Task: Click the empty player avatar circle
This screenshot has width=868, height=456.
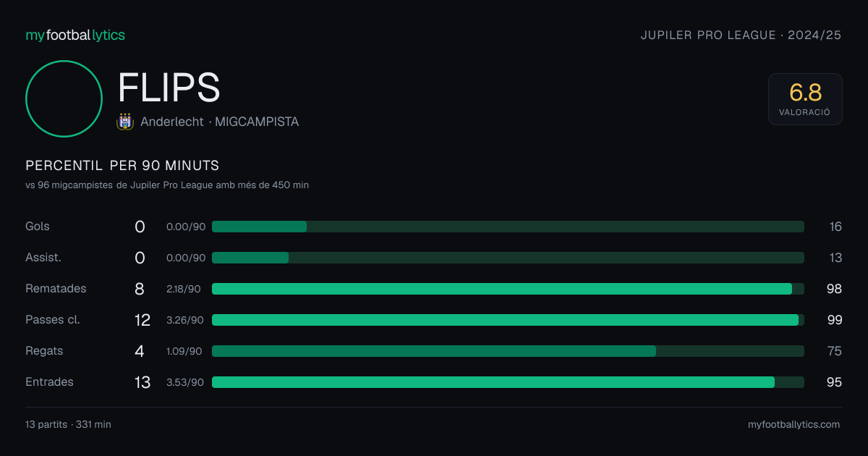Action: 64,98
